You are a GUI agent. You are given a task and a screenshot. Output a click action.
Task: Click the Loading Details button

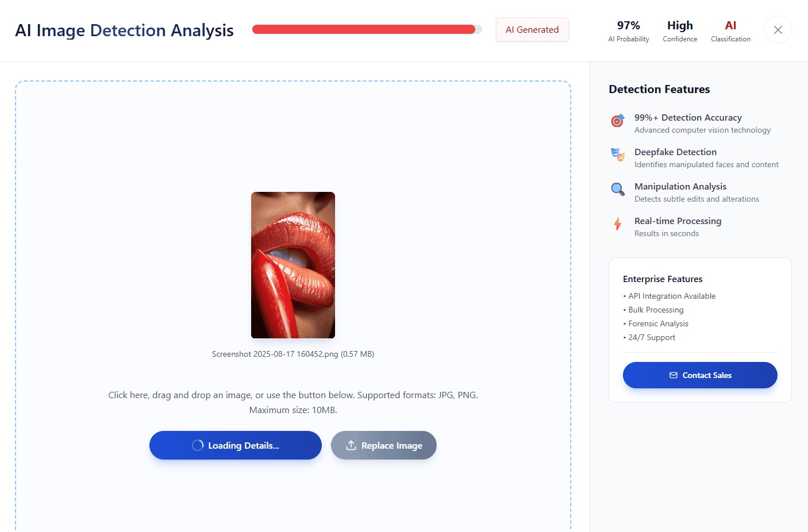click(236, 445)
